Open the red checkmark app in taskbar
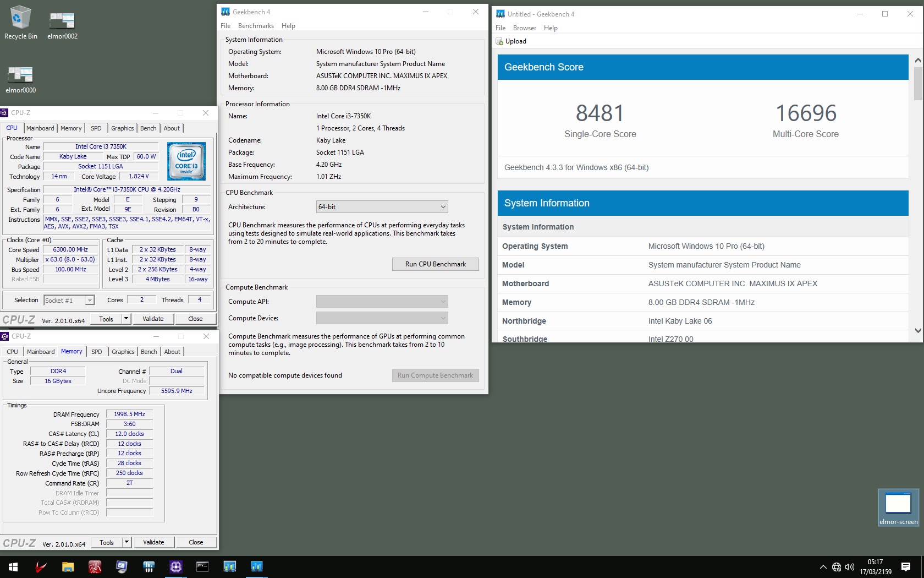 tap(41, 566)
